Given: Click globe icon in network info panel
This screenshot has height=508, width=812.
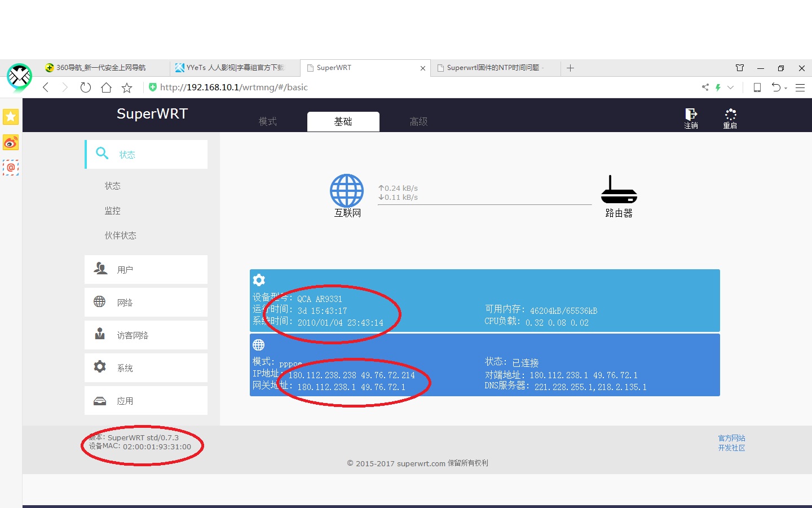Looking at the screenshot, I should tap(259, 344).
